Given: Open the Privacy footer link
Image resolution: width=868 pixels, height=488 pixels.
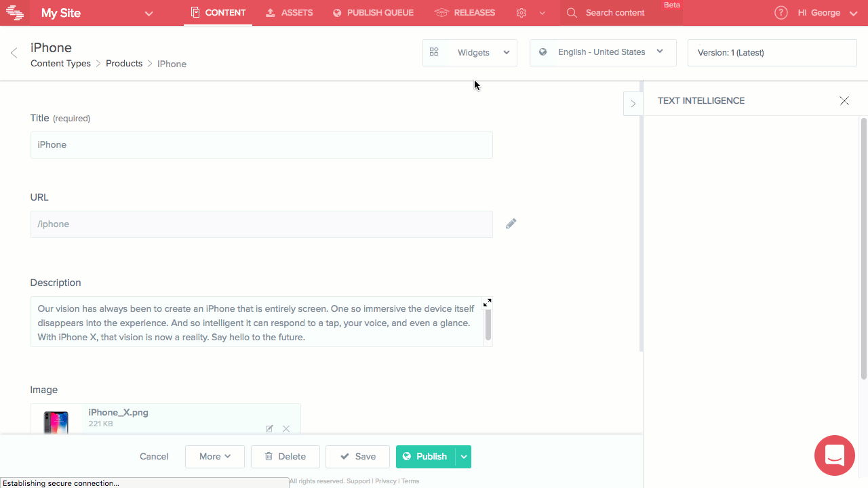Looking at the screenshot, I should coord(386,481).
